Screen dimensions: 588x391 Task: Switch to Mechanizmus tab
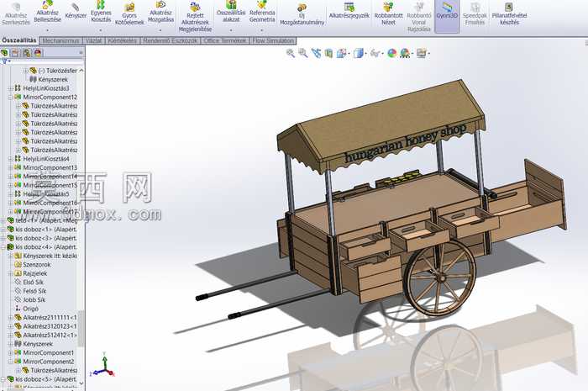(x=60, y=40)
